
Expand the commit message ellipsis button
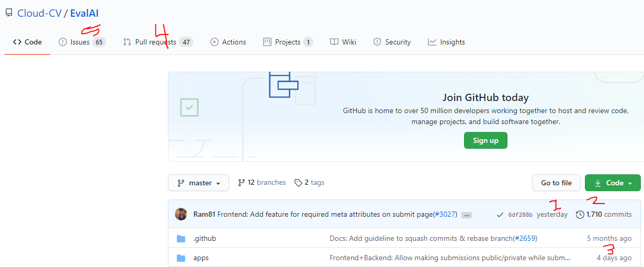tap(467, 215)
